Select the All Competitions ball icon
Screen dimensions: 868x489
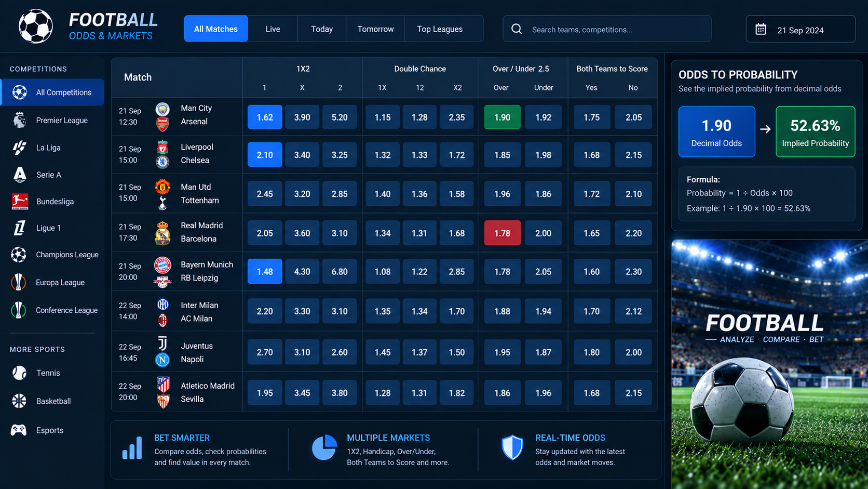coord(20,92)
